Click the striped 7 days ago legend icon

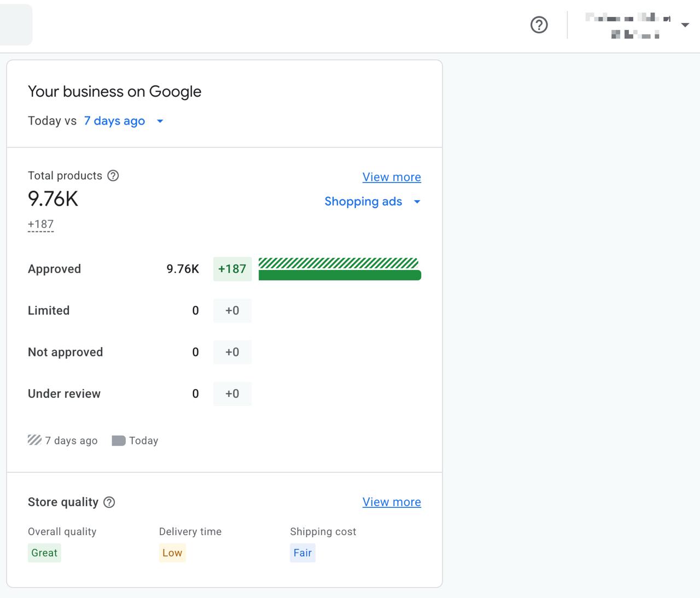pyautogui.click(x=34, y=440)
